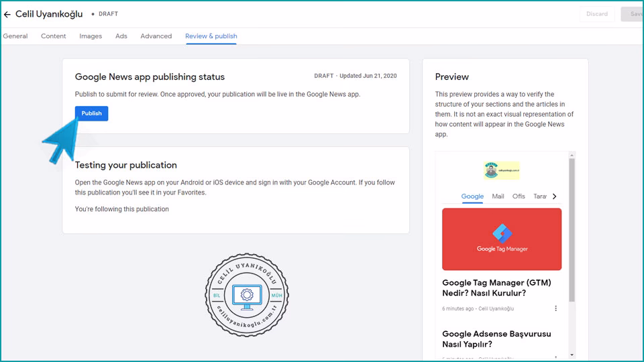Viewport: 644px width, 362px height.
Task: Select the Google section in preview
Action: (472, 196)
